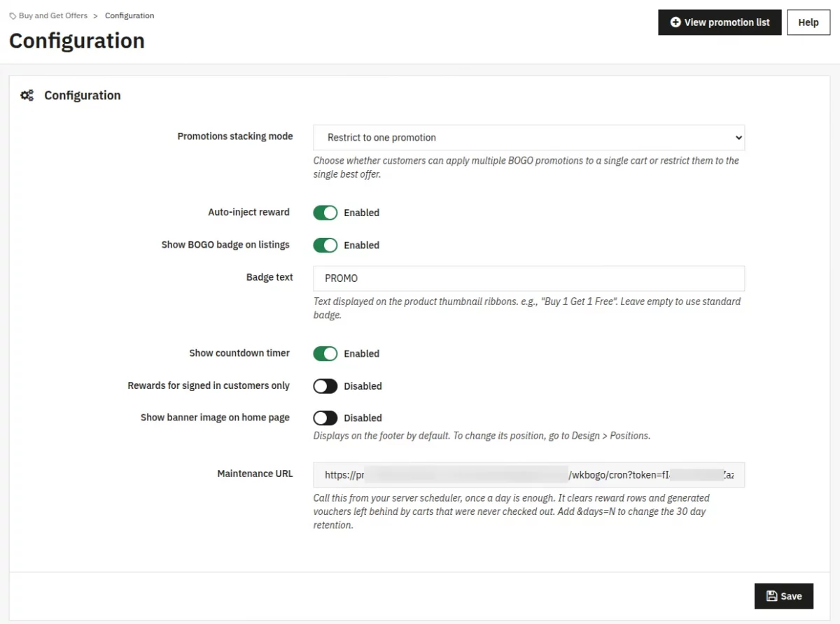Click the tag icon before Buy and Get Offers
840x624 pixels.
pos(13,15)
